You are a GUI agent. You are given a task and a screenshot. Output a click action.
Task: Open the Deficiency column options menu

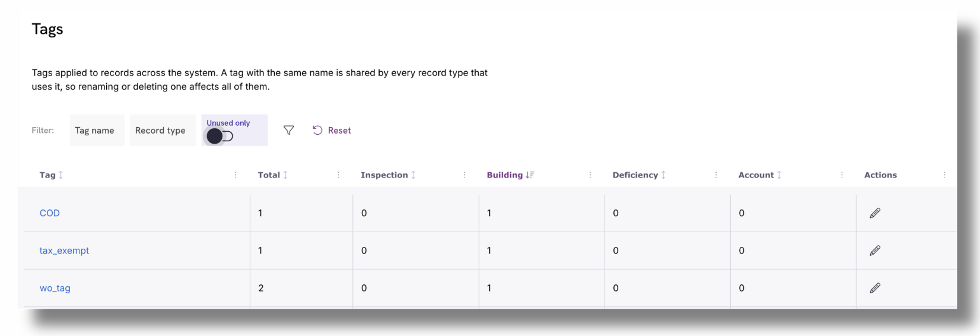pyautogui.click(x=716, y=175)
